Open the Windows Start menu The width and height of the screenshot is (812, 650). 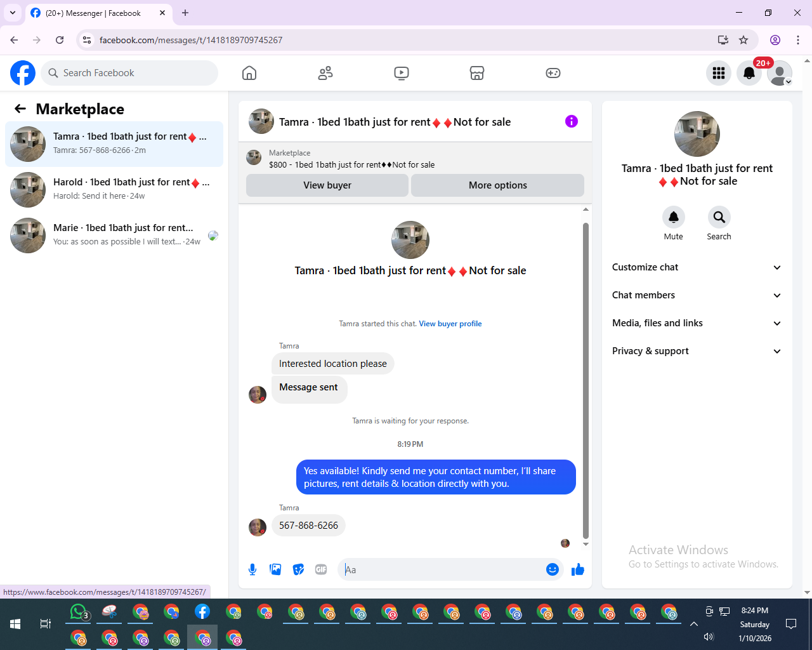pos(15,624)
